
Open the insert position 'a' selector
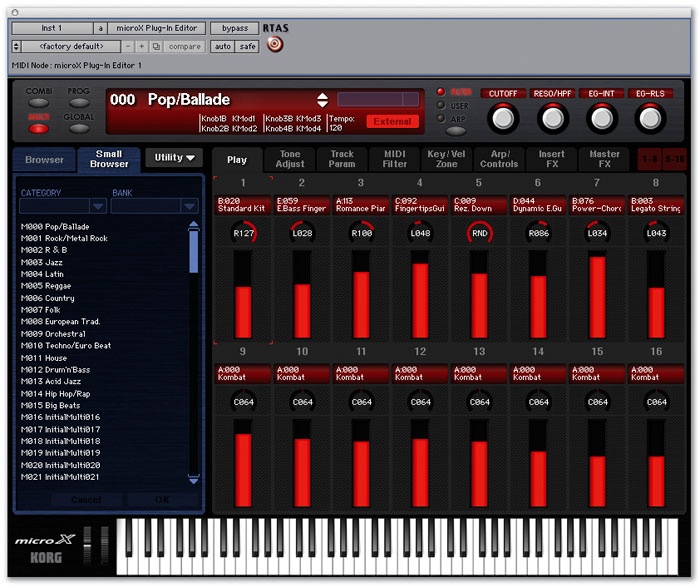coord(100,28)
